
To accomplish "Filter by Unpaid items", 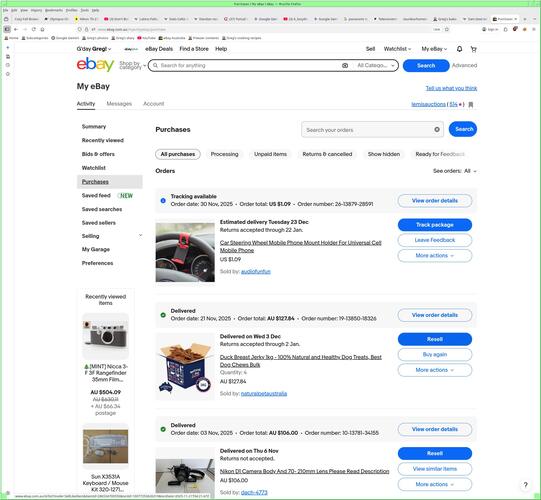I will coord(270,154).
